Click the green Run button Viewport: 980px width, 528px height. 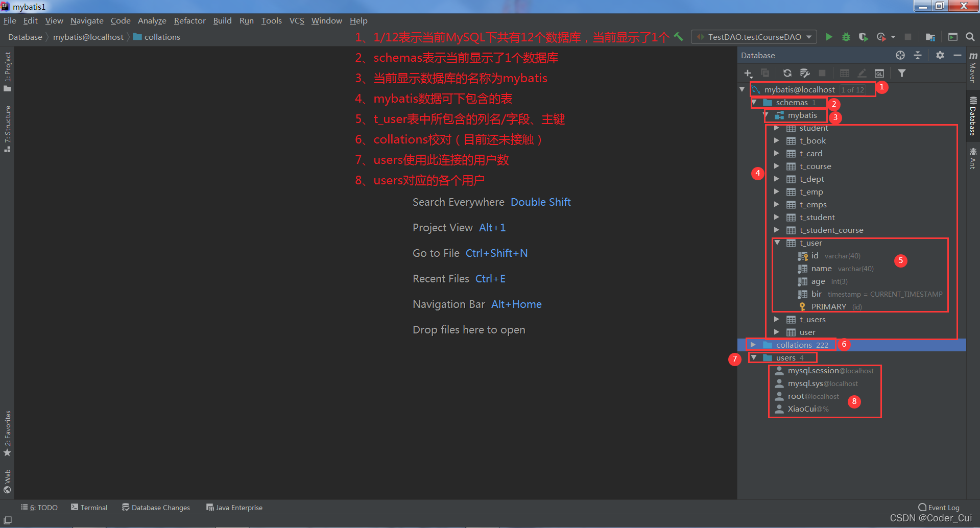click(829, 37)
